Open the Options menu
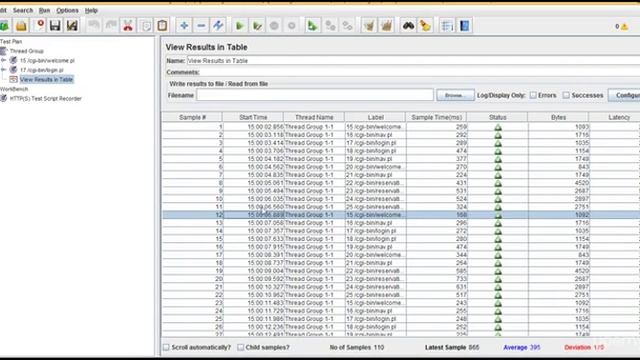Viewport: 640px width, 360px height. click(67, 10)
